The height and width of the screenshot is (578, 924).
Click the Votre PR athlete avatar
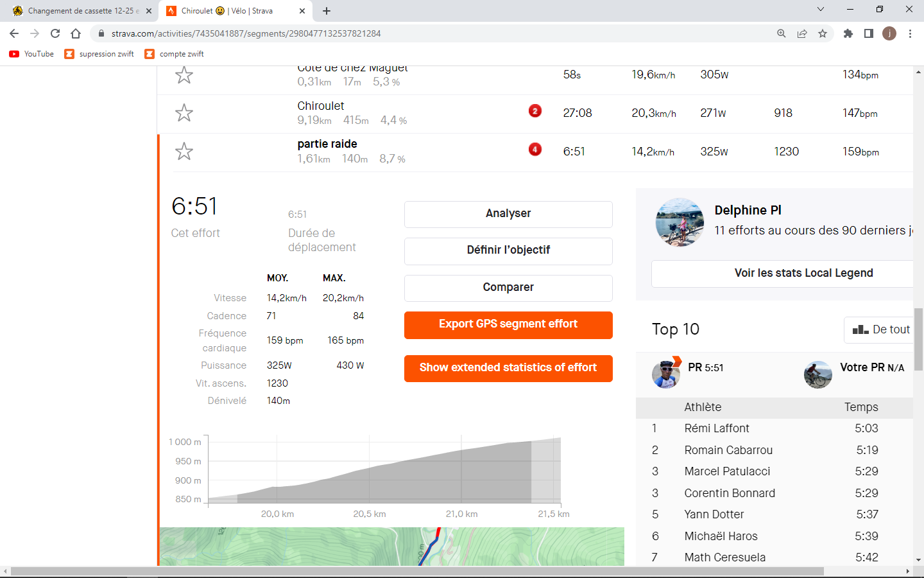coord(818,374)
